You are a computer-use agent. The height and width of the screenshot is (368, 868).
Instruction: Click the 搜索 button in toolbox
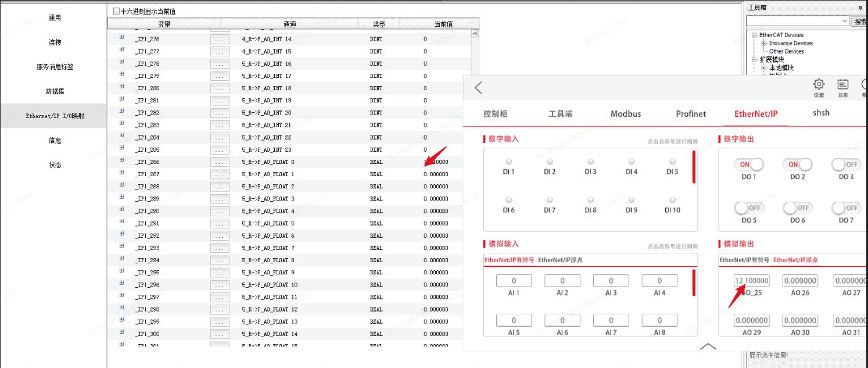pyautogui.click(x=860, y=22)
